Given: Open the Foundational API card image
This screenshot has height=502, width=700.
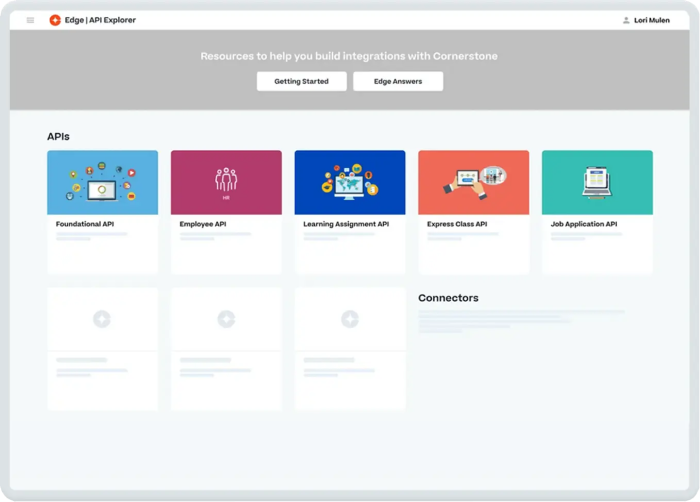Looking at the screenshot, I should (103, 182).
